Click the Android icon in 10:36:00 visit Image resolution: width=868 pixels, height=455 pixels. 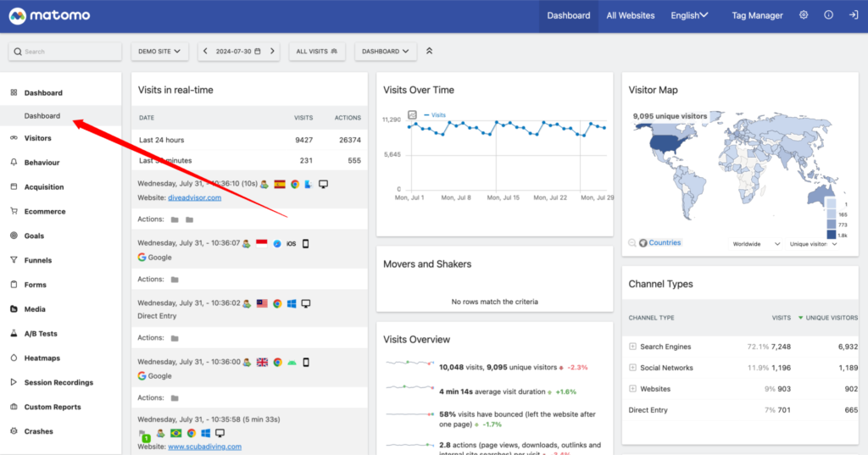(292, 363)
